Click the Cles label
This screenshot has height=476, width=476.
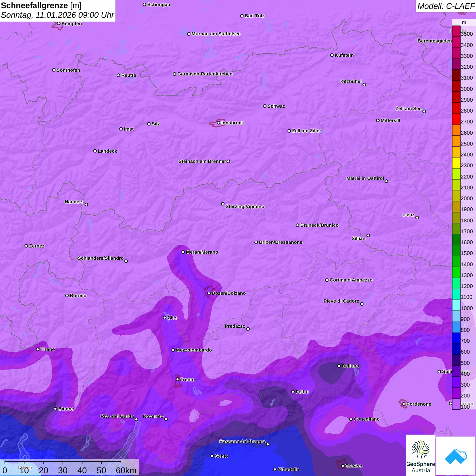click(172, 318)
